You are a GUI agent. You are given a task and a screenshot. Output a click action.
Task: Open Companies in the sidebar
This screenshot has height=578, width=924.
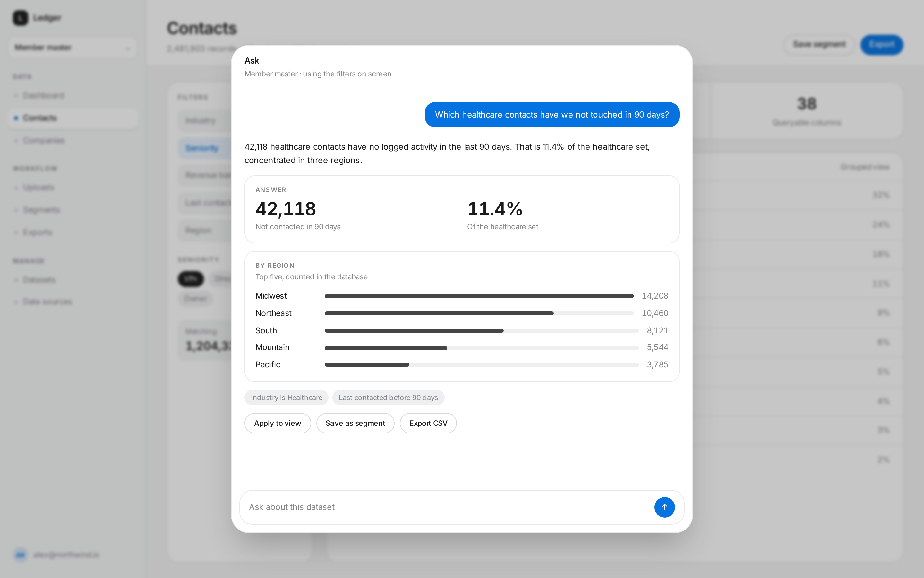point(73,140)
